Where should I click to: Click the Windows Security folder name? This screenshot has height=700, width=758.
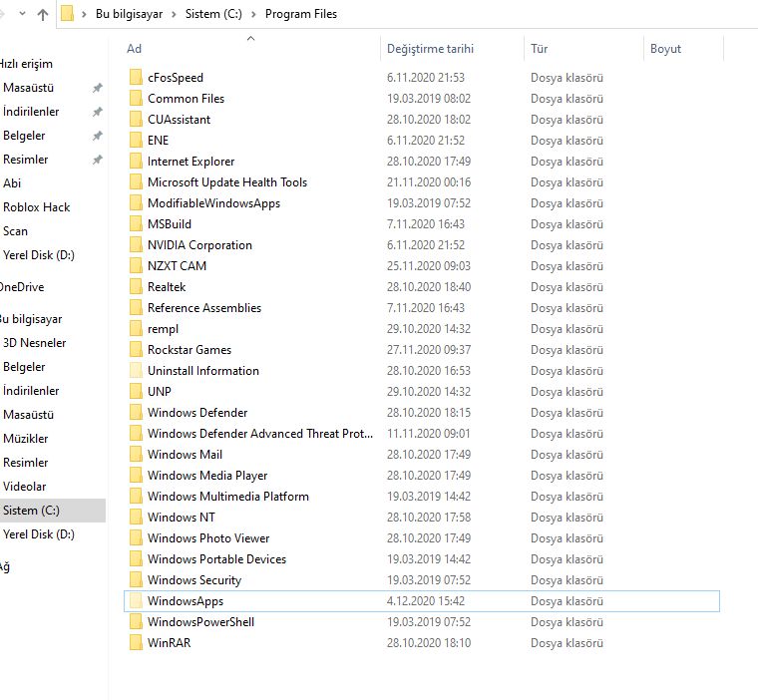[x=194, y=580]
